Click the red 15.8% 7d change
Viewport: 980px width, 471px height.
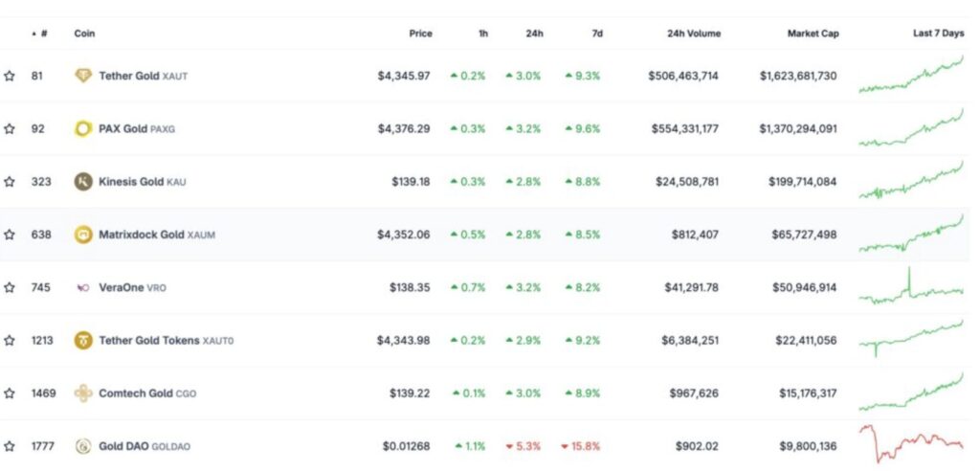581,447
